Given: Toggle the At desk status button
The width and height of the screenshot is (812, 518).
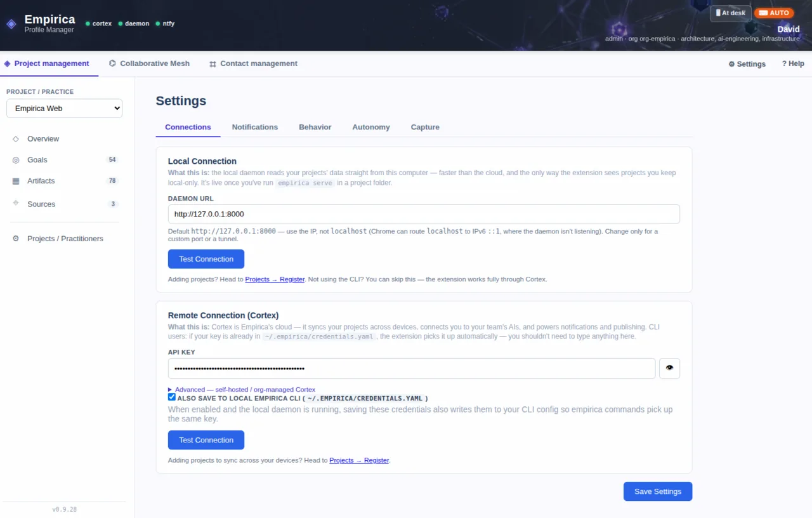Looking at the screenshot, I should [x=731, y=13].
